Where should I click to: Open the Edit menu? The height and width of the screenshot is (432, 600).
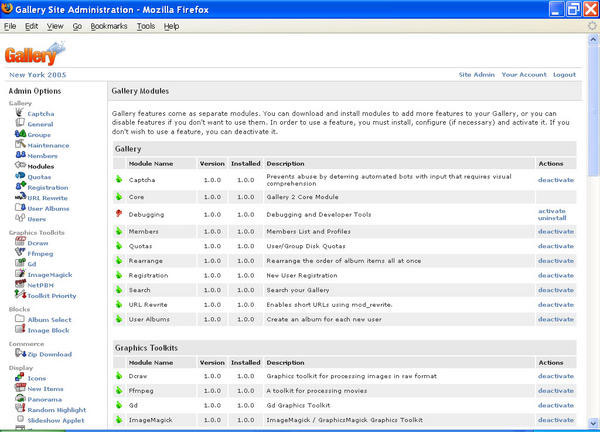coord(31,26)
